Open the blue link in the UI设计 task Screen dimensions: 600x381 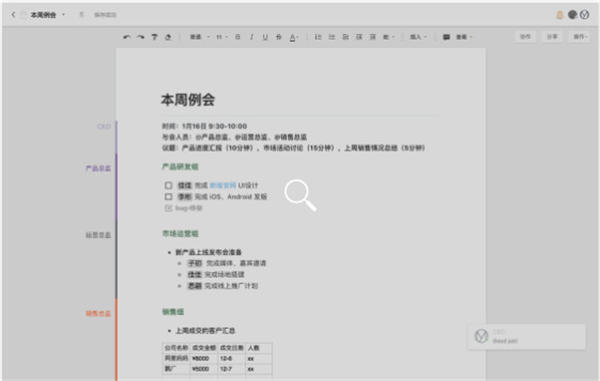point(223,185)
